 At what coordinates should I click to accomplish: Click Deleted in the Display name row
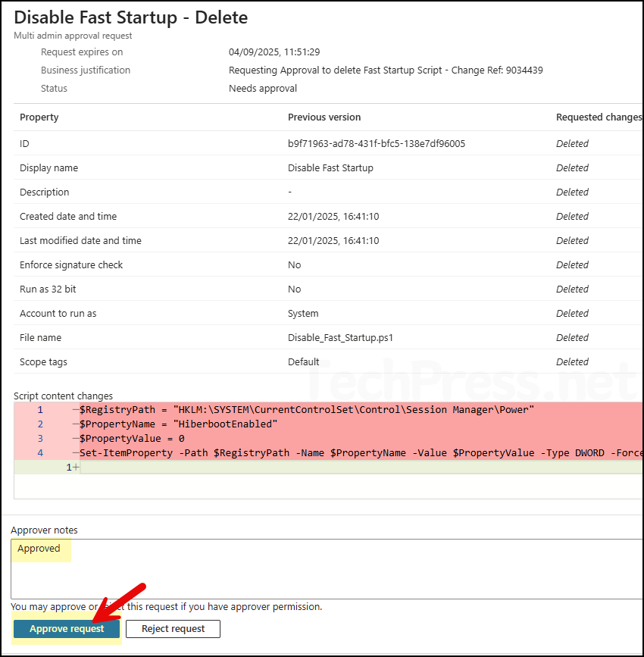coord(572,168)
